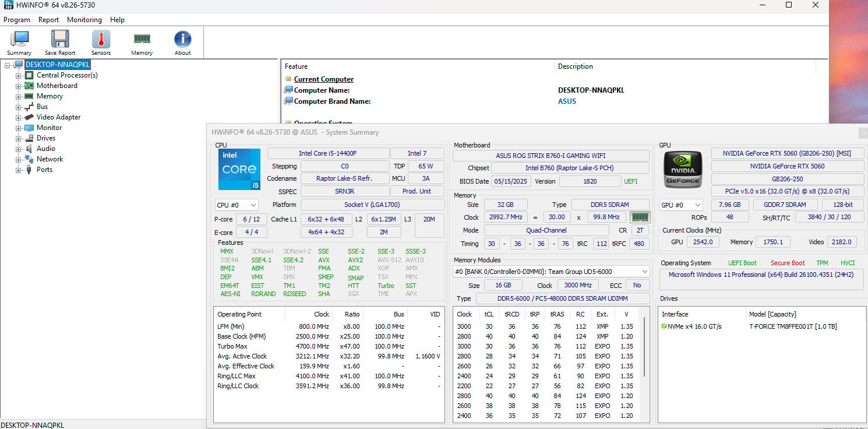Collapse the DESKTOP-NNAQPKL root node
The width and height of the screenshot is (868, 429).
[8, 65]
